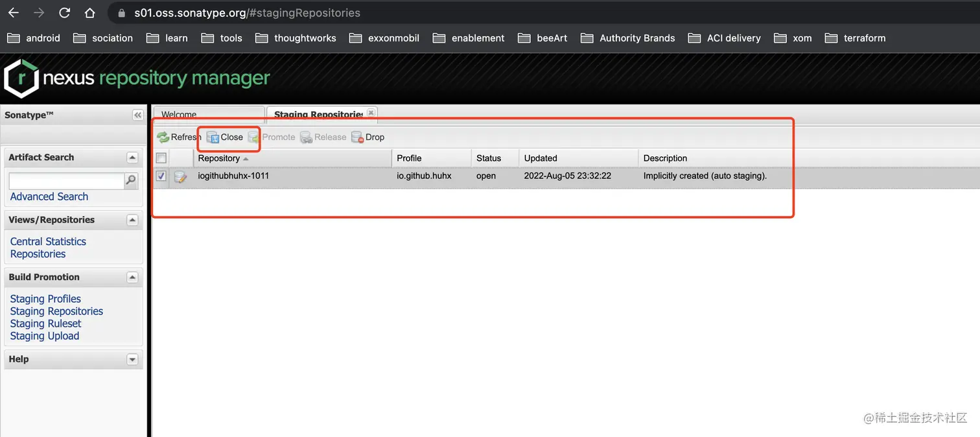The height and width of the screenshot is (437, 980).
Task: Click the Drop toolbar button
Action: click(367, 137)
